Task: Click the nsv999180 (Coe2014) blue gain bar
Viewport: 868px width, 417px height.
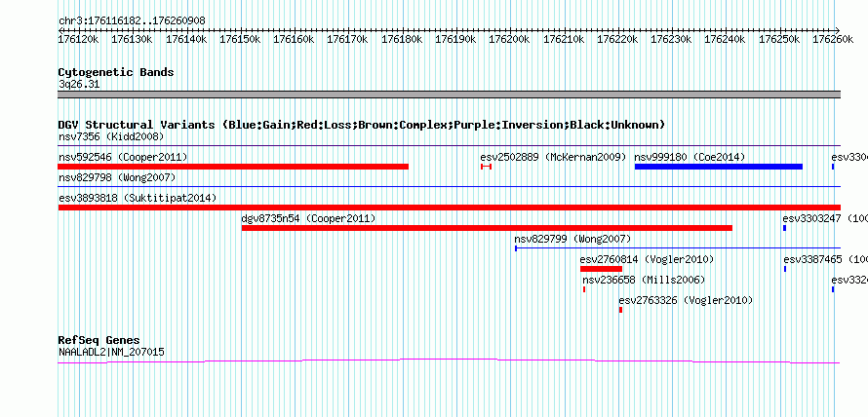Action: [719, 167]
